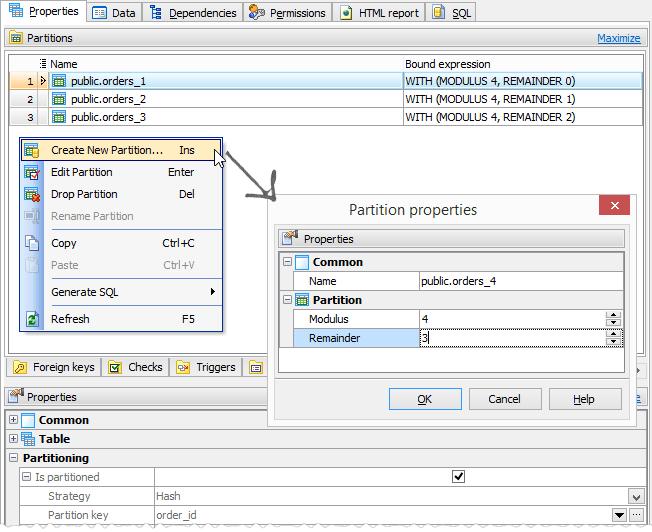Viewport: 652px width, 532px height.
Task: Click the Edit Partition icon
Action: pyautogui.click(x=32, y=172)
